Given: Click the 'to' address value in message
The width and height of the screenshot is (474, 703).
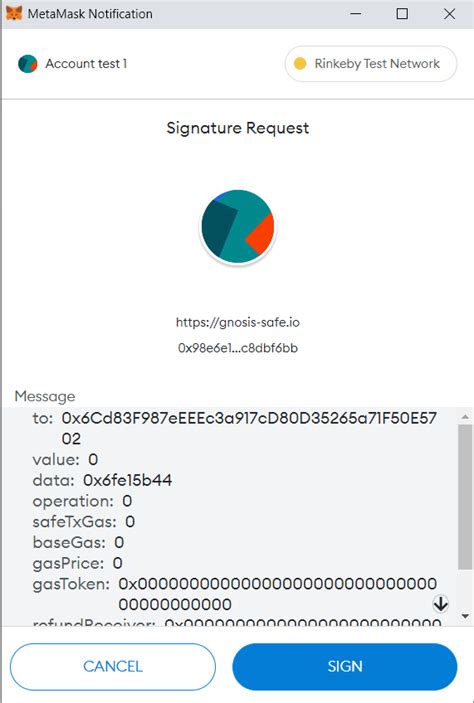Looking at the screenshot, I should (249, 428).
